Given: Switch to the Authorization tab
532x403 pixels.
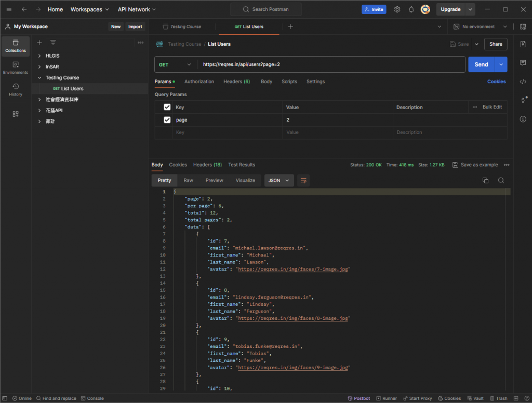Looking at the screenshot, I should coord(199,82).
